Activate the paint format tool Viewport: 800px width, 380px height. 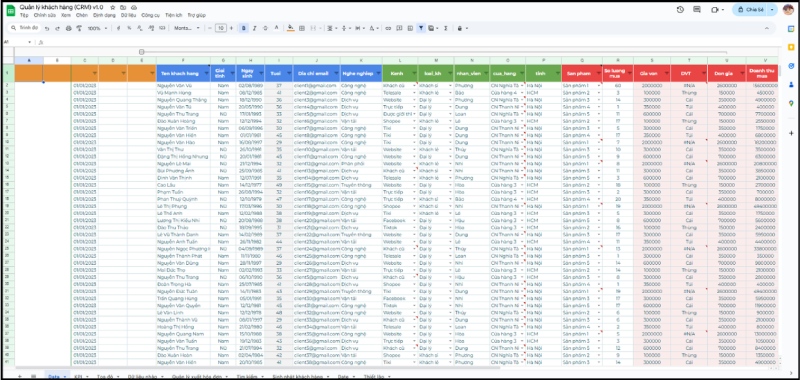(x=79, y=29)
